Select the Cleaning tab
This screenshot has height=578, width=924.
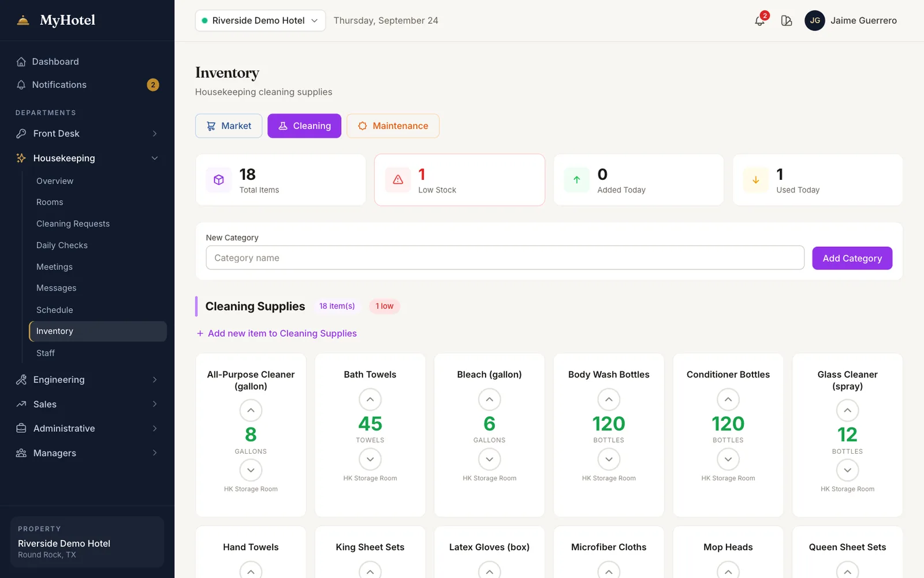click(x=304, y=126)
